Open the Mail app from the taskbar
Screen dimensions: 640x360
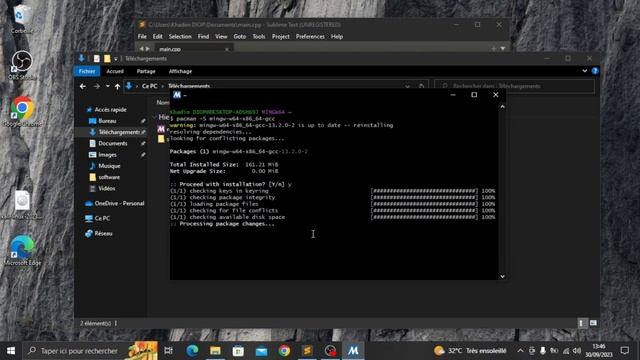[261, 351]
